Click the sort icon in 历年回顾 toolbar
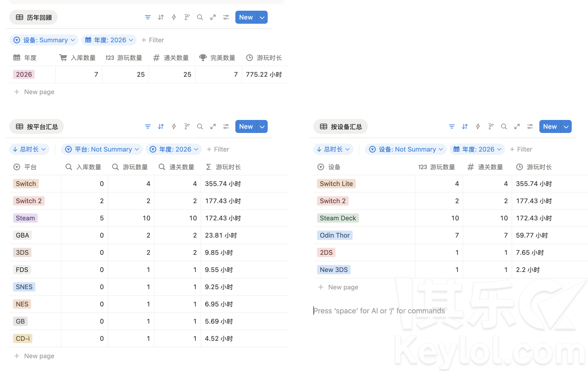The image size is (588, 371). pyautogui.click(x=161, y=17)
